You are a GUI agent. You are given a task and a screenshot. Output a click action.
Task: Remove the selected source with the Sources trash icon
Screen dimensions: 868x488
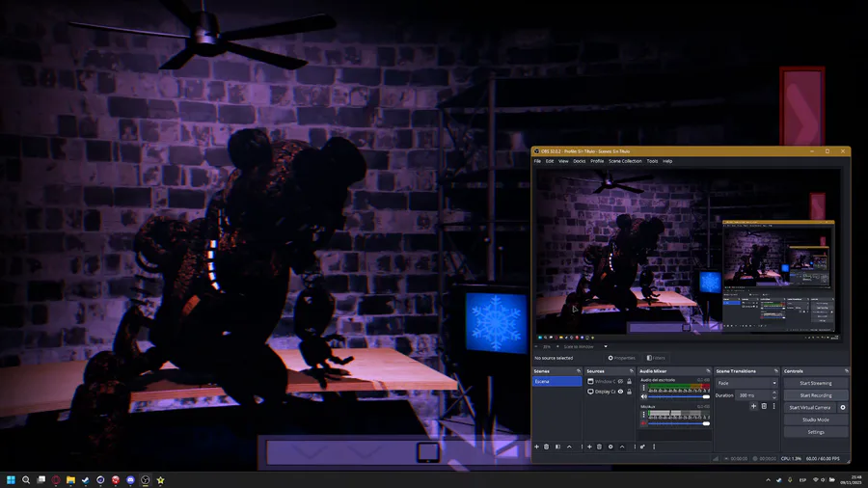pyautogui.click(x=599, y=447)
